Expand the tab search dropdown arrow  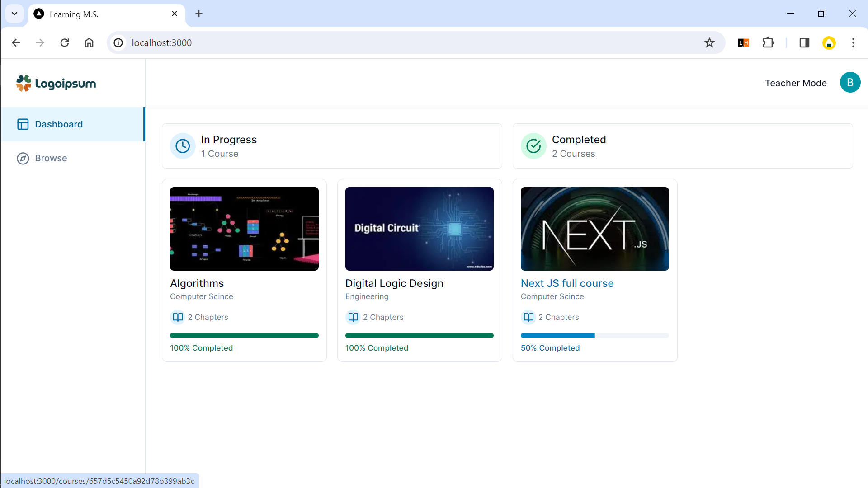14,14
